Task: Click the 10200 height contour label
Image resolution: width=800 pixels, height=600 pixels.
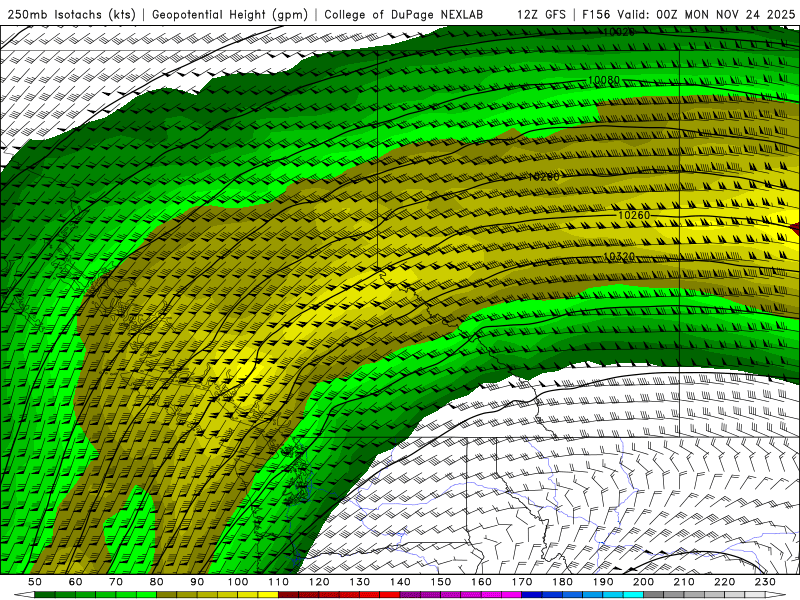Action: tap(543, 177)
